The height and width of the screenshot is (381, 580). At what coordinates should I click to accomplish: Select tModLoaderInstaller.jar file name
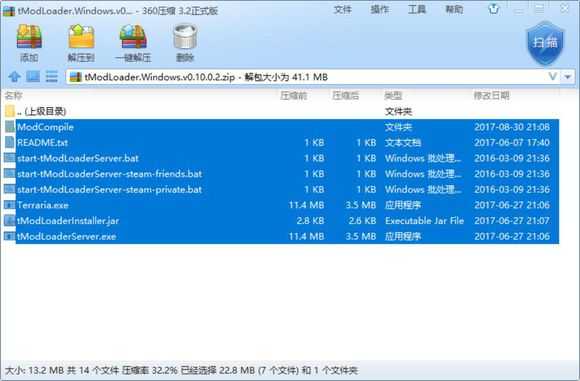pos(68,221)
